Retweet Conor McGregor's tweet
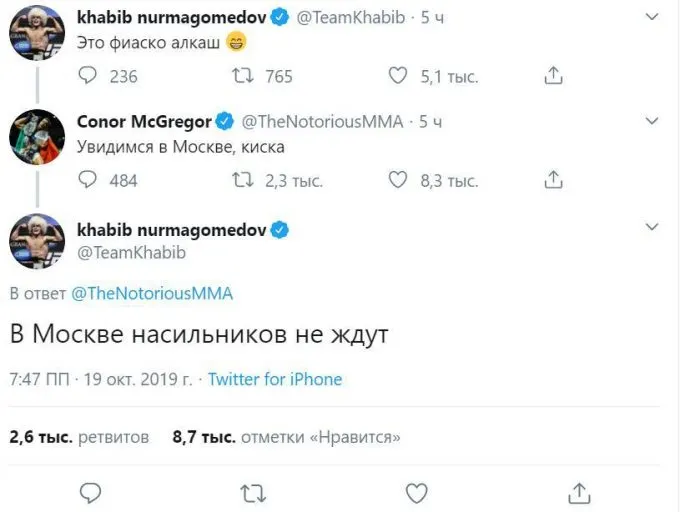680x512 pixels. tap(243, 180)
